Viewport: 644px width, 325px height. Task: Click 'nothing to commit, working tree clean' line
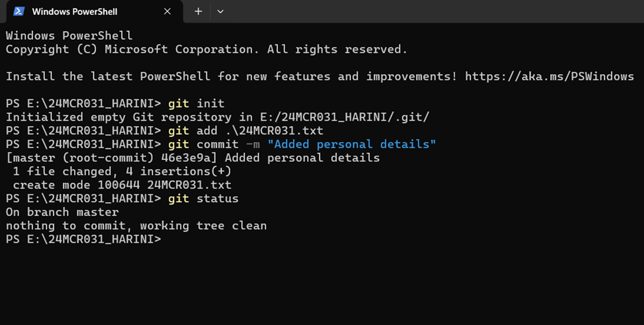coord(136,226)
